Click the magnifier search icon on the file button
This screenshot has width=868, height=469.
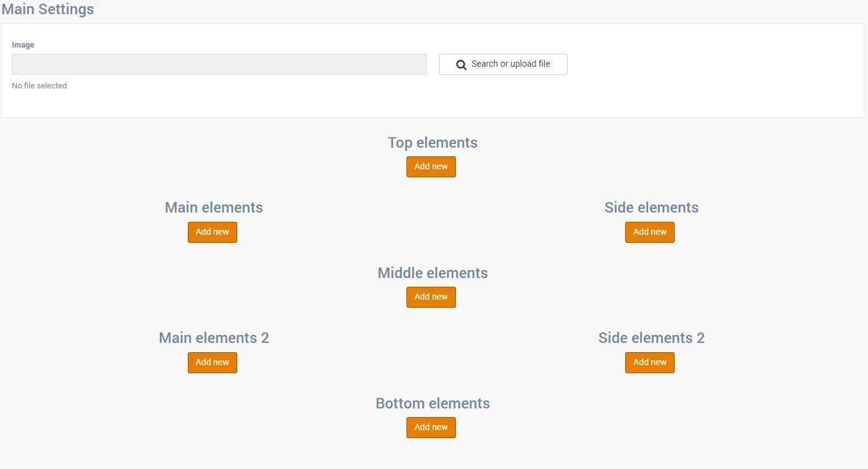(461, 64)
